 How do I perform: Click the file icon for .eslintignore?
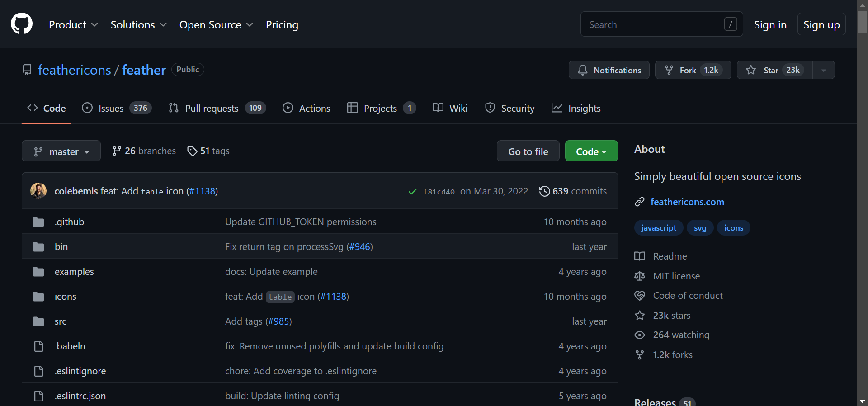tap(39, 371)
